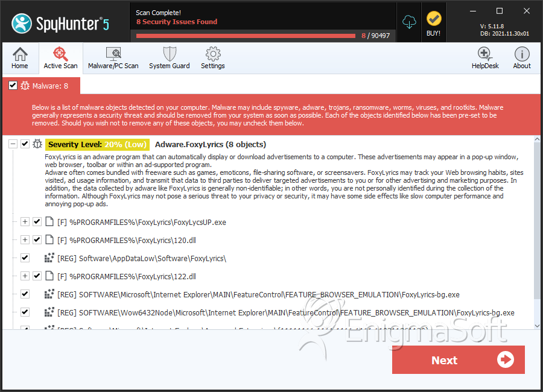Uncheck the FoxyLycsUP.exe file checkbox

[37, 221]
